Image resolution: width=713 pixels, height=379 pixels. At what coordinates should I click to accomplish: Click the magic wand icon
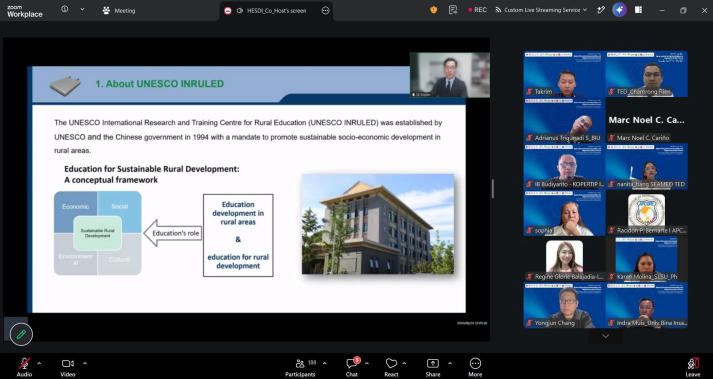(x=601, y=10)
